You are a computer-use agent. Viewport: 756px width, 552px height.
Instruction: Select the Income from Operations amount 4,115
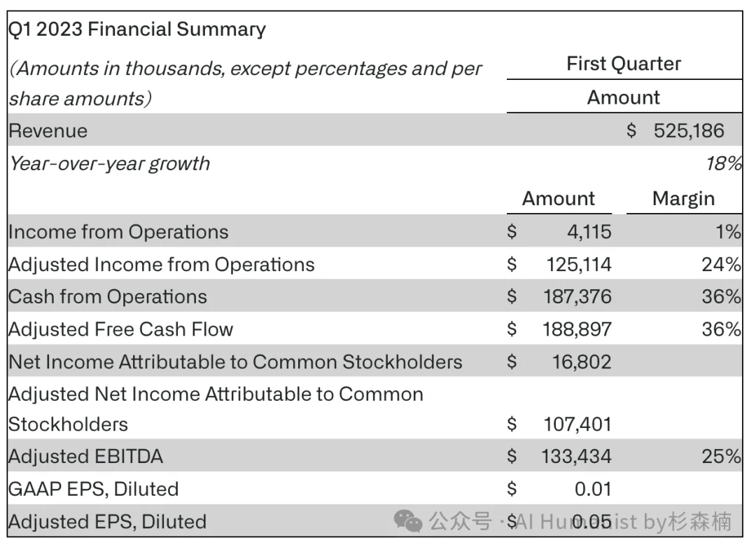[589, 232]
